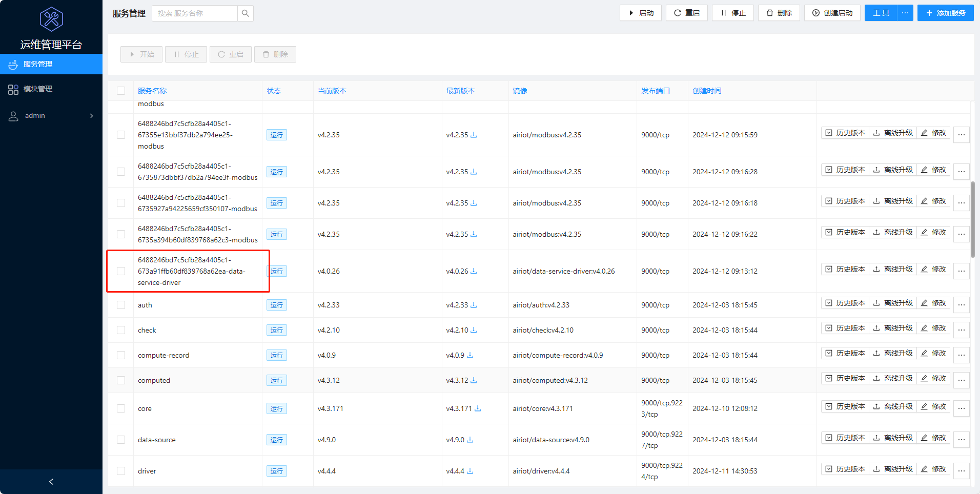Open more actions for core row
The image size is (980, 494).
coord(962,408)
